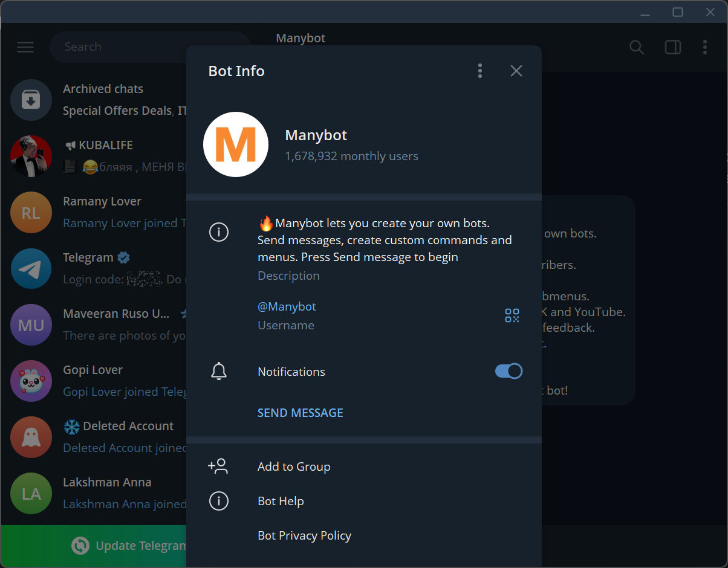Select the Ramany Lover RL avatar
The image size is (728, 568).
coord(31,212)
